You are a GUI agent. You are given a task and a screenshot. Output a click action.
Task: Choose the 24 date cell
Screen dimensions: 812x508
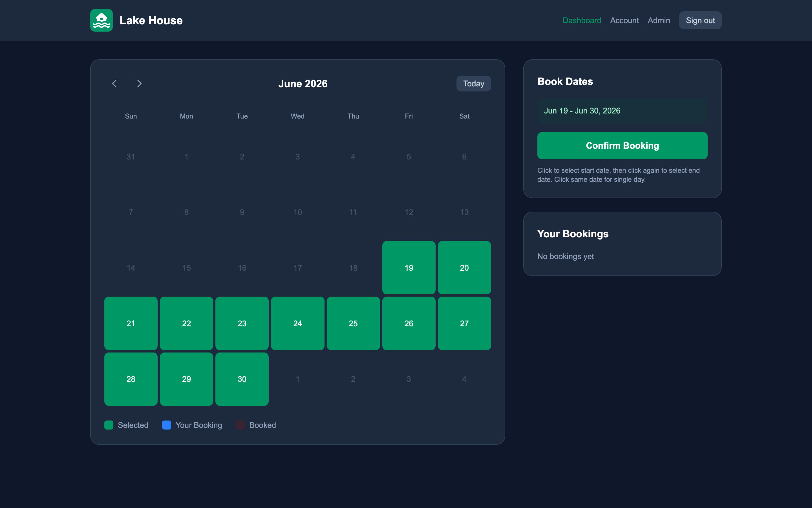pyautogui.click(x=298, y=323)
